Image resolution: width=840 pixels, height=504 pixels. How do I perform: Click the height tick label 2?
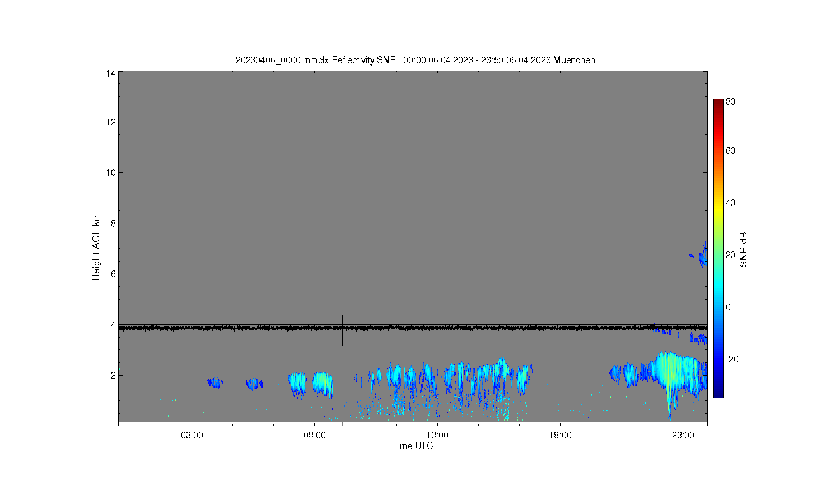tap(113, 375)
